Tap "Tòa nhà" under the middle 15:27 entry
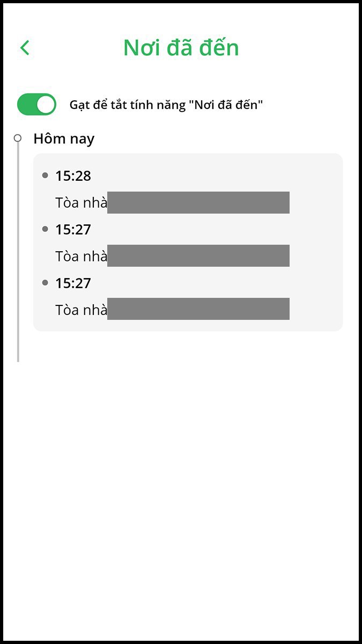 click(81, 256)
